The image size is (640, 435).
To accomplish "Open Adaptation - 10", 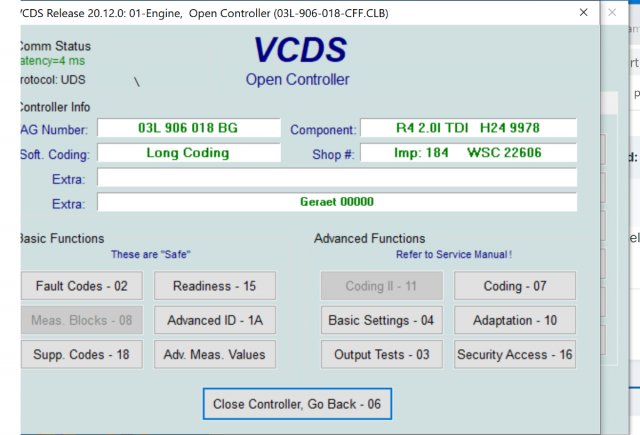I will 514,320.
